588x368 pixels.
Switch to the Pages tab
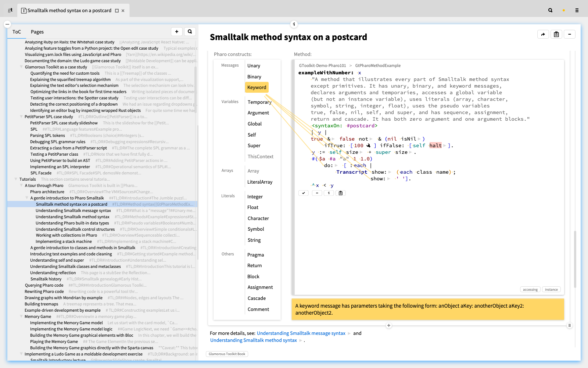click(x=37, y=32)
